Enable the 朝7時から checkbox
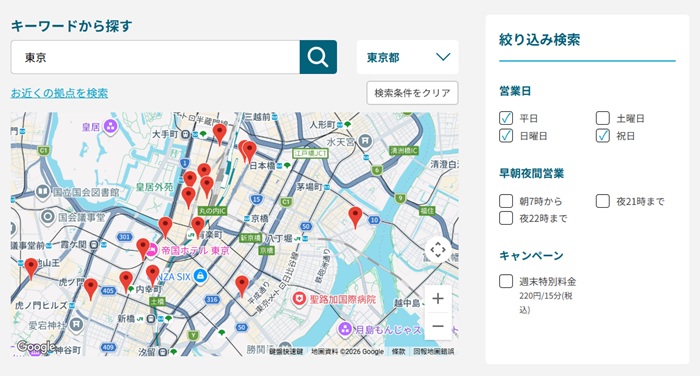Viewport: 700px width, 376px height. 506,201
